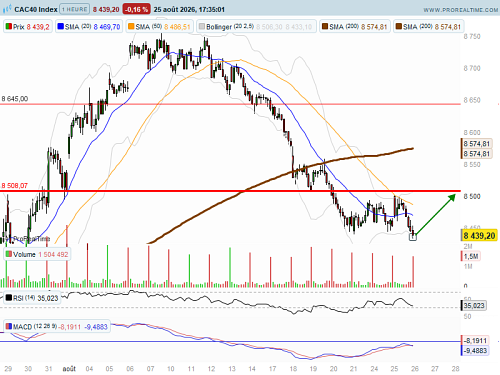Click date 06 on the time axis
The height and width of the screenshot is (375, 500).
coord(130,369)
